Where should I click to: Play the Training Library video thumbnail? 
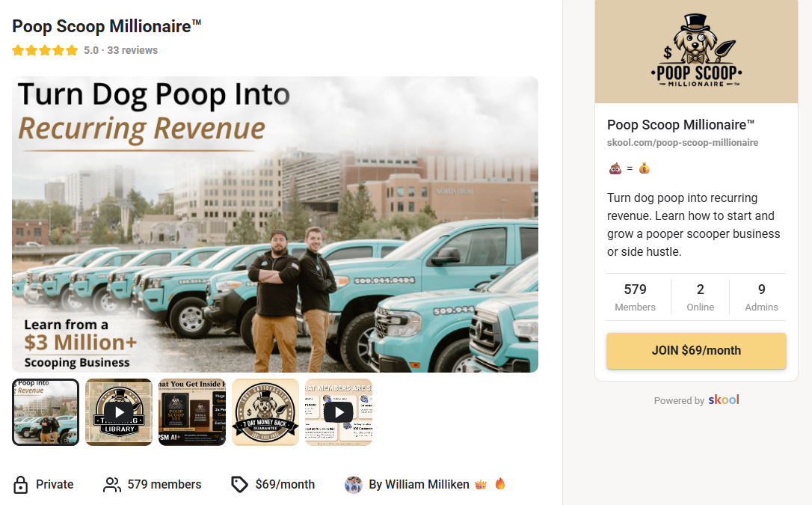pyautogui.click(x=119, y=412)
